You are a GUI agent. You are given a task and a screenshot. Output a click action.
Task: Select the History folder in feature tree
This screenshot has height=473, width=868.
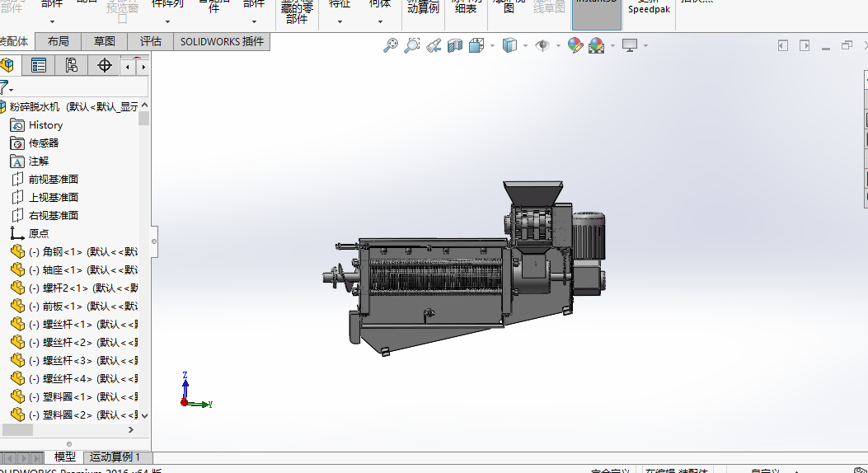[45, 125]
